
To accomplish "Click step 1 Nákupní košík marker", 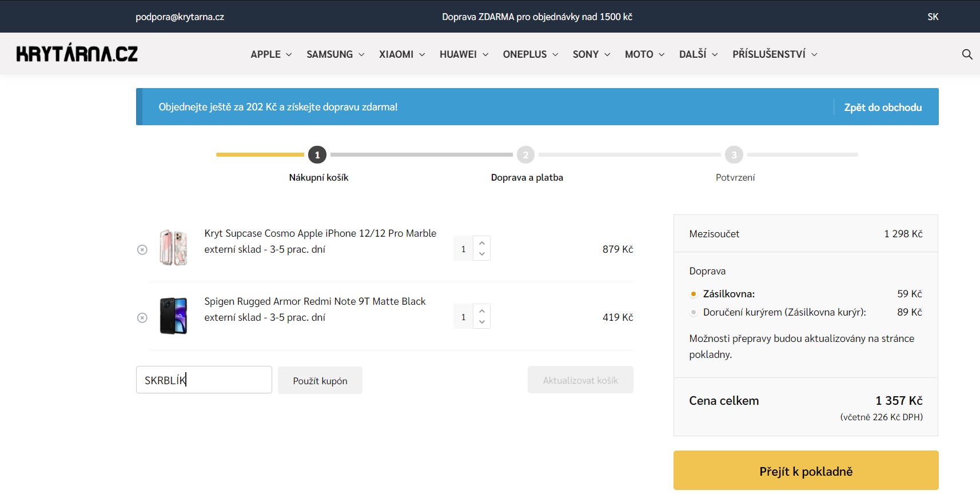I will pyautogui.click(x=317, y=155).
